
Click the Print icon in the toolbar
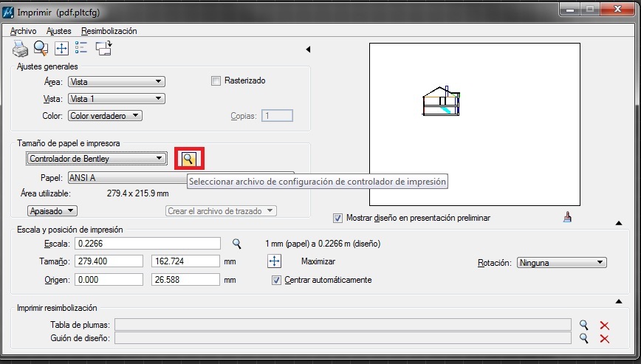(x=20, y=49)
